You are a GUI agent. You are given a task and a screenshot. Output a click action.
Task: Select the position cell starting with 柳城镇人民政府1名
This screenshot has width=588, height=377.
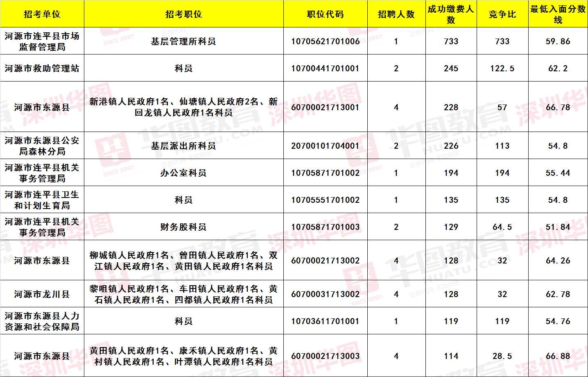[x=184, y=260]
